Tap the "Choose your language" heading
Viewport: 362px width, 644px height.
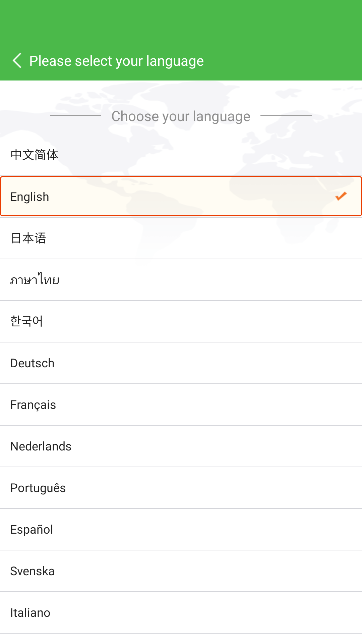pyautogui.click(x=181, y=116)
